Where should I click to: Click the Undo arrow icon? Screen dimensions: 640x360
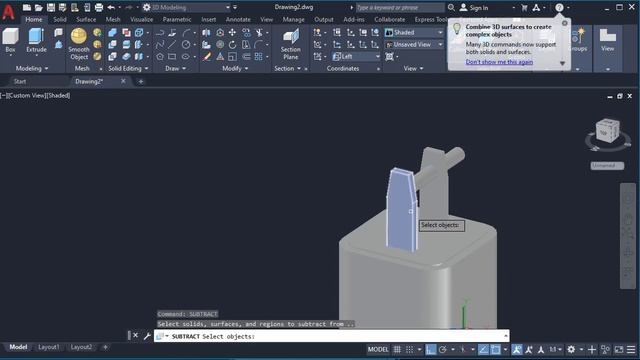(x=111, y=7)
